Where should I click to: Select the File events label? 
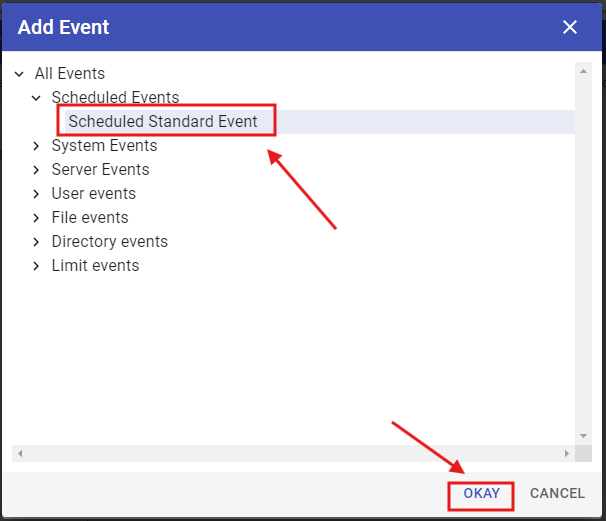[x=90, y=218]
